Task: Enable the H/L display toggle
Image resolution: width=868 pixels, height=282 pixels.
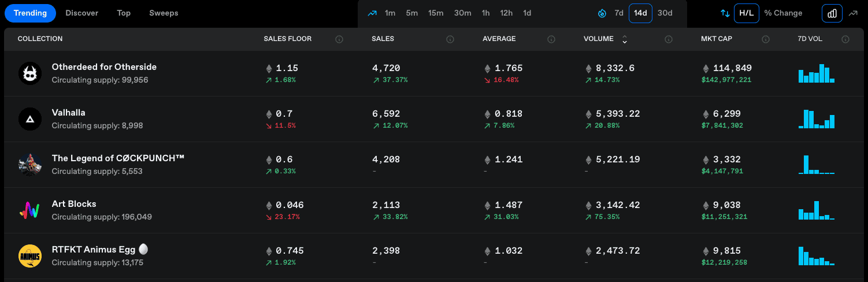Action: (746, 13)
